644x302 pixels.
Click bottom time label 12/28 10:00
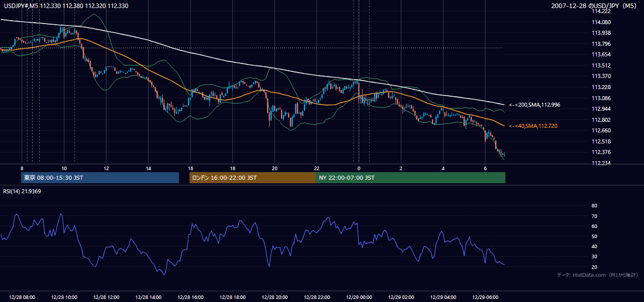(64, 297)
